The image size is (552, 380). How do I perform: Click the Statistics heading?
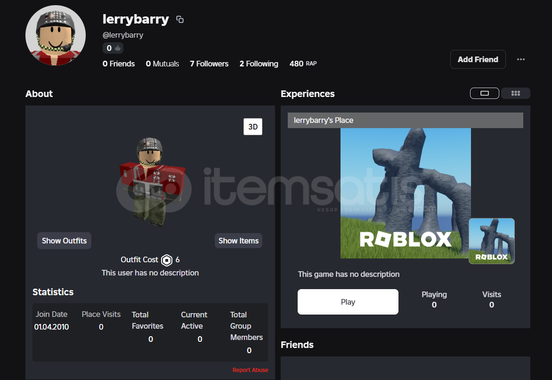(x=53, y=292)
